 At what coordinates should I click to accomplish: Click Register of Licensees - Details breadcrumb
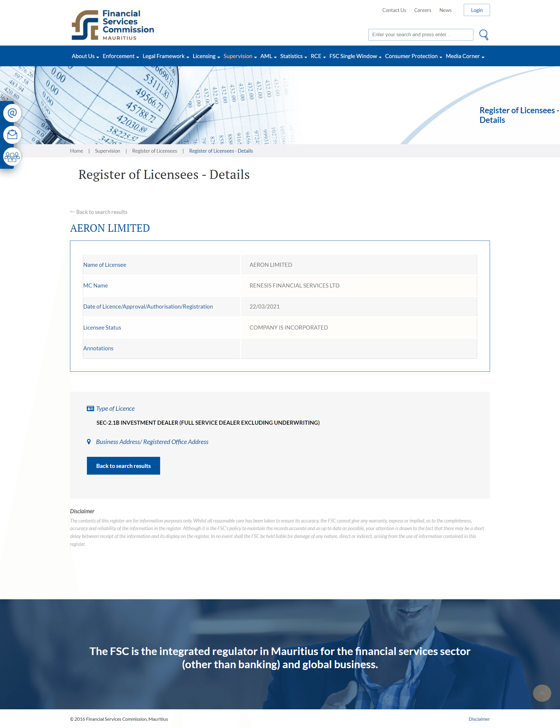click(x=221, y=151)
